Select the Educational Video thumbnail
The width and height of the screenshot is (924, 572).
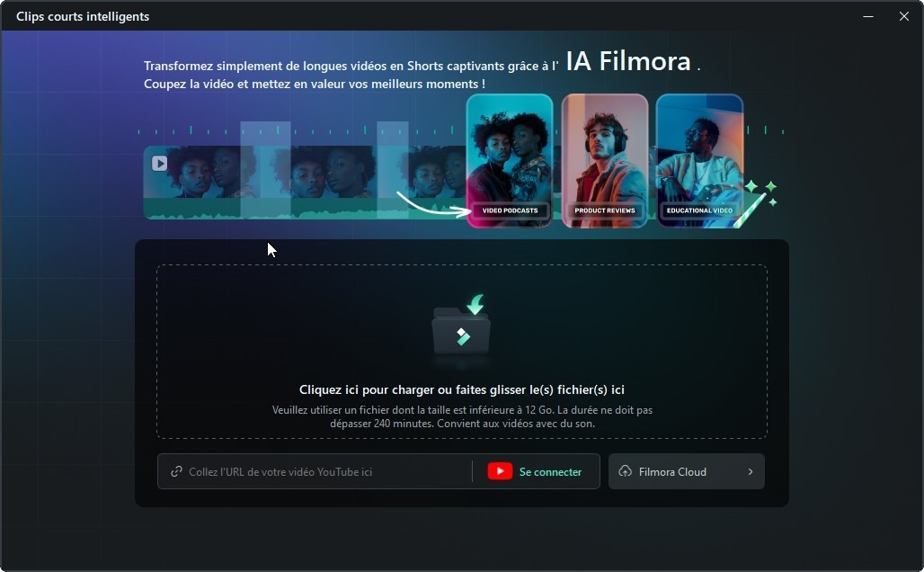click(x=699, y=160)
